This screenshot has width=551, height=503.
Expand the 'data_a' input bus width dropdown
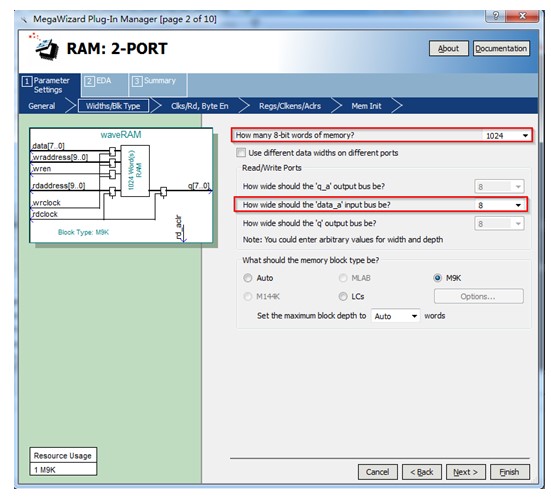click(499, 205)
